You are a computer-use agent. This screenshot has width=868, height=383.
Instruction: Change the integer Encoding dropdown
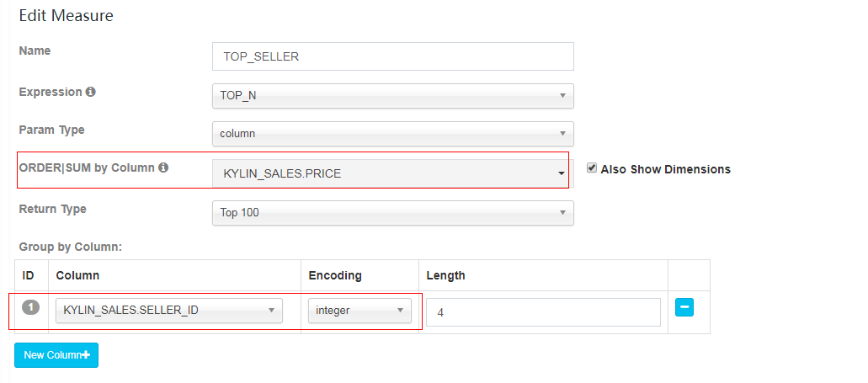tap(359, 311)
